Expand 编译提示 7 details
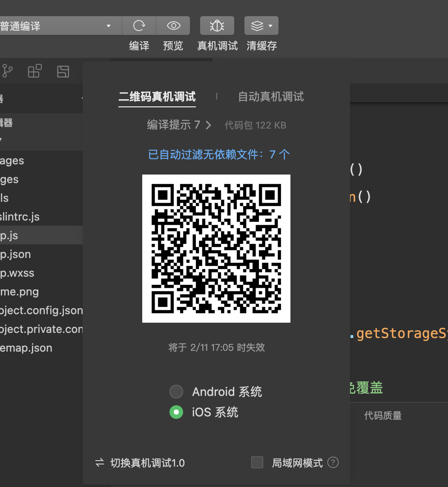This screenshot has height=487, width=448. click(x=179, y=125)
